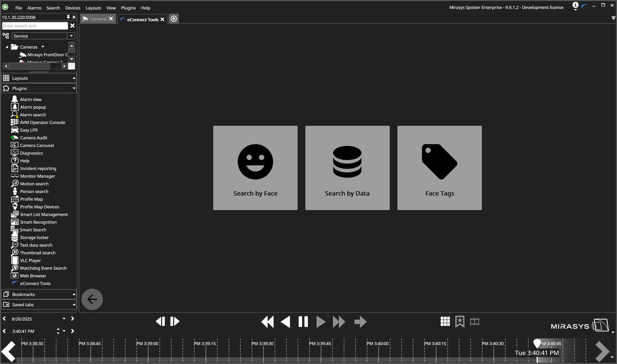The image size is (617, 364).
Task: Pause playback
Action: pyautogui.click(x=303, y=322)
